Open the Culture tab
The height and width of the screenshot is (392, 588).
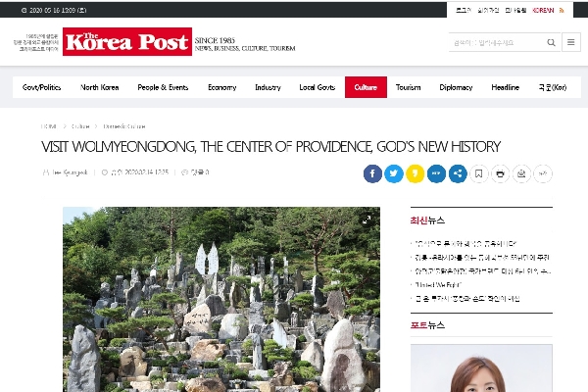coord(366,87)
